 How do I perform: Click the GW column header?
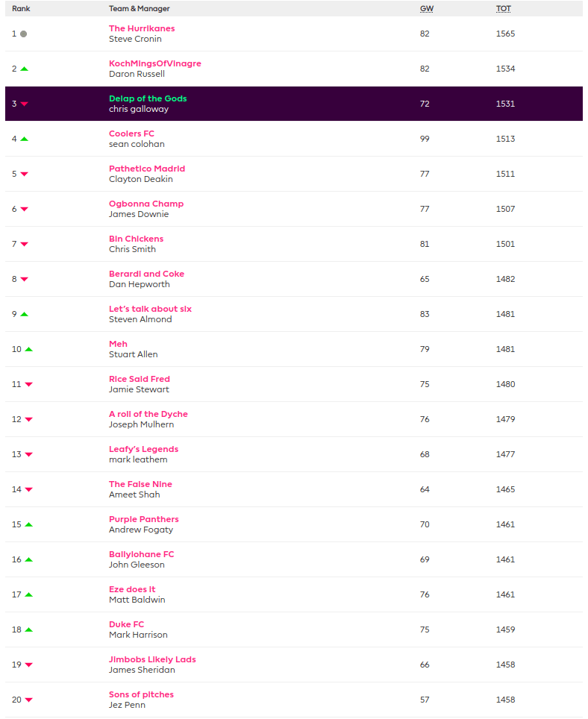click(425, 9)
